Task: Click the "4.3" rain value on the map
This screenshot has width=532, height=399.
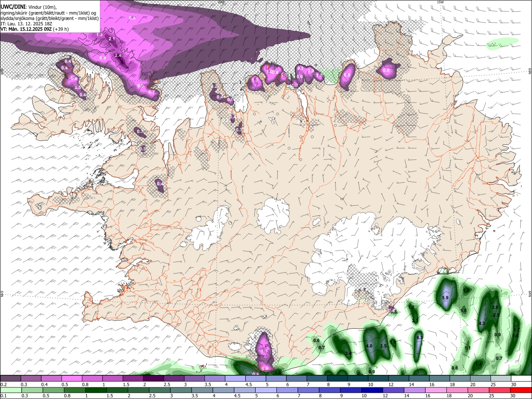Action: point(482,323)
